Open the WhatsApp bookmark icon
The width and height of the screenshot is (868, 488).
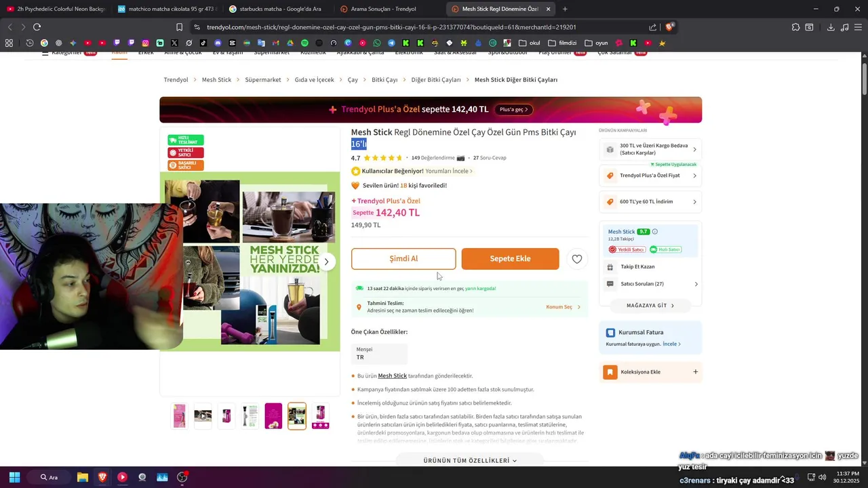point(377,43)
